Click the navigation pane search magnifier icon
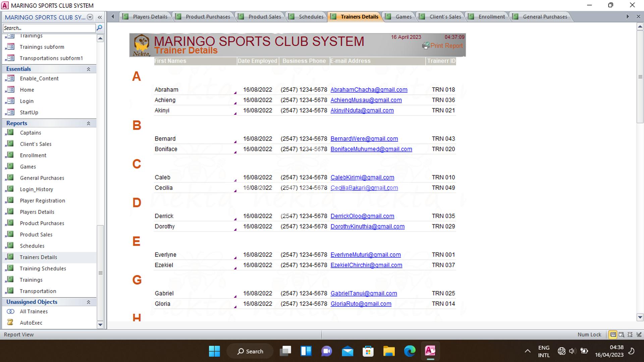This screenshot has height=362, width=644. tap(99, 28)
